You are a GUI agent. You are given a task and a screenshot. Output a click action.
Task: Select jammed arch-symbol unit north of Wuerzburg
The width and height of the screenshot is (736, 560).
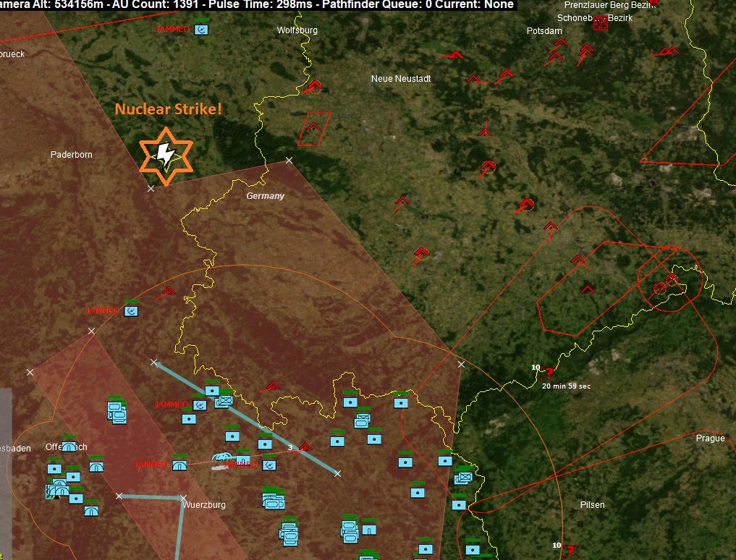click(179, 465)
